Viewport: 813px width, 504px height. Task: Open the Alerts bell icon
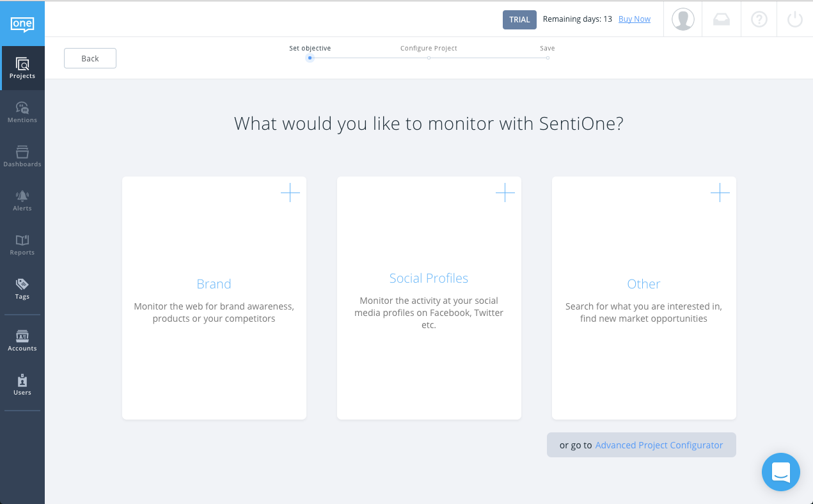pos(22,200)
